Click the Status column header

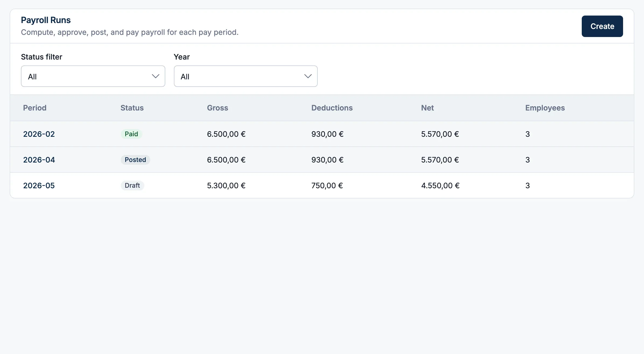tap(132, 108)
